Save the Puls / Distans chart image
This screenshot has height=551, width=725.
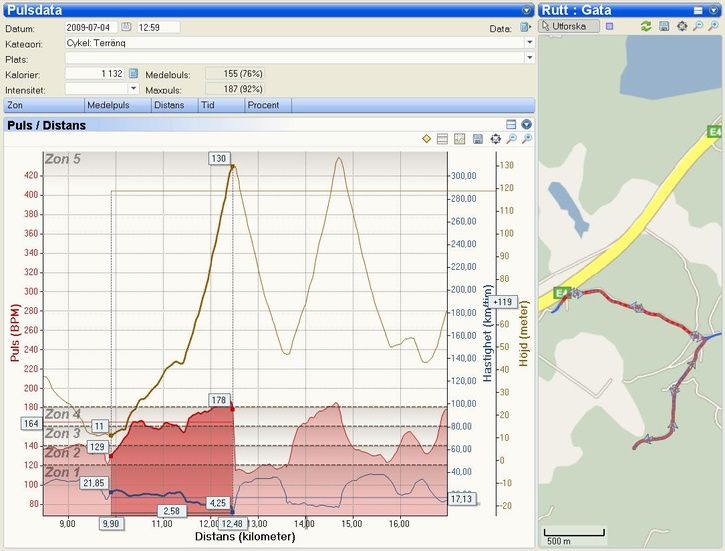coord(478,139)
